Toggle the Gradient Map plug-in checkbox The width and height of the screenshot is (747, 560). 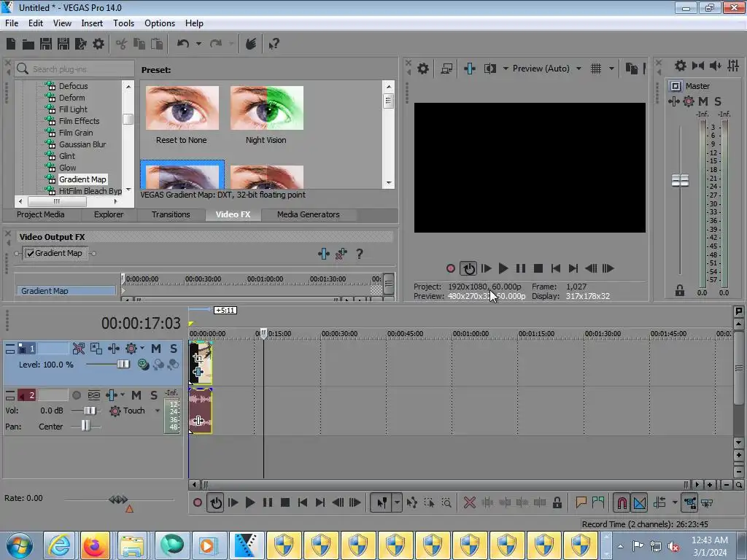pos(30,253)
